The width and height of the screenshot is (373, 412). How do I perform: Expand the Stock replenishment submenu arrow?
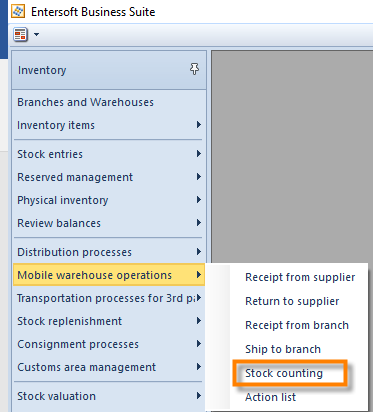[199, 321]
